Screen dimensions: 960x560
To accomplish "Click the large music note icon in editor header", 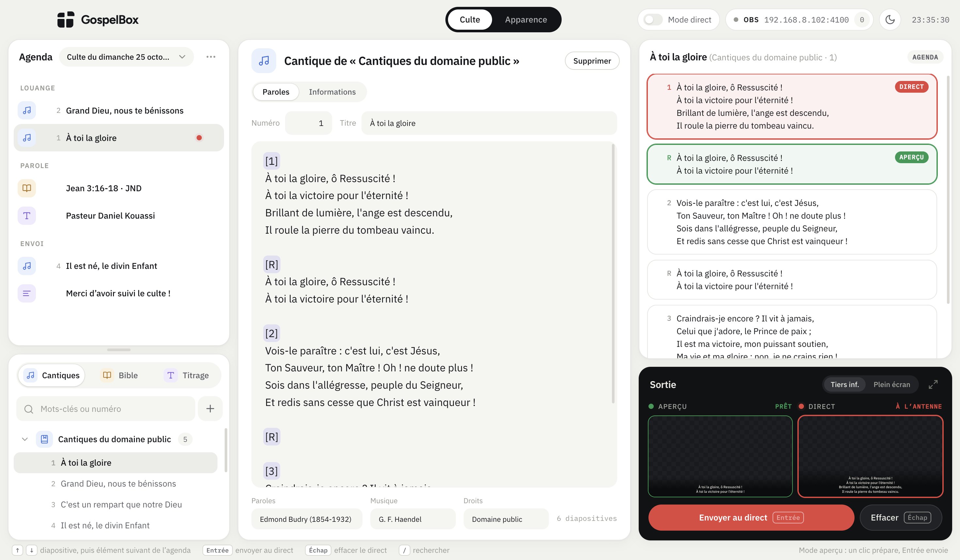I will point(264,60).
